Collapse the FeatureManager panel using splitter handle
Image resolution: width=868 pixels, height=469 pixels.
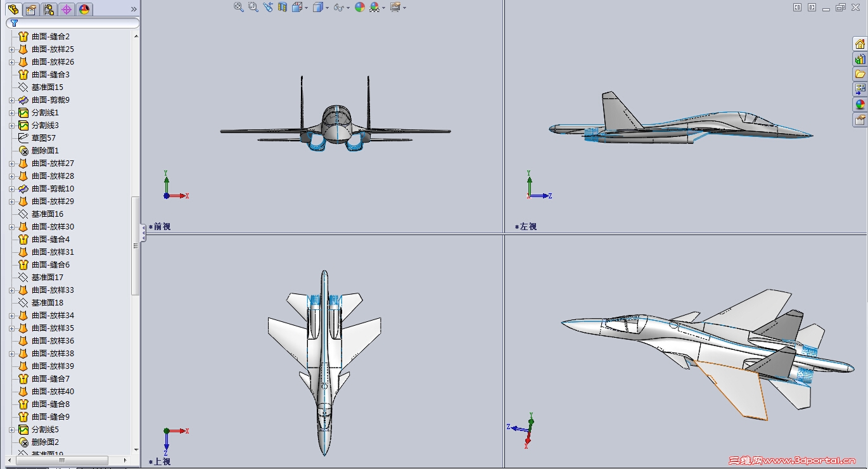click(143, 233)
